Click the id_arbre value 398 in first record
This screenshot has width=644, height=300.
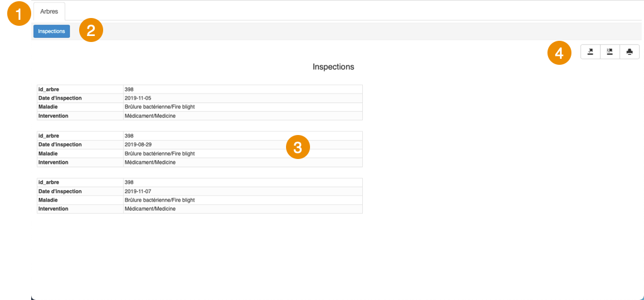(129, 89)
